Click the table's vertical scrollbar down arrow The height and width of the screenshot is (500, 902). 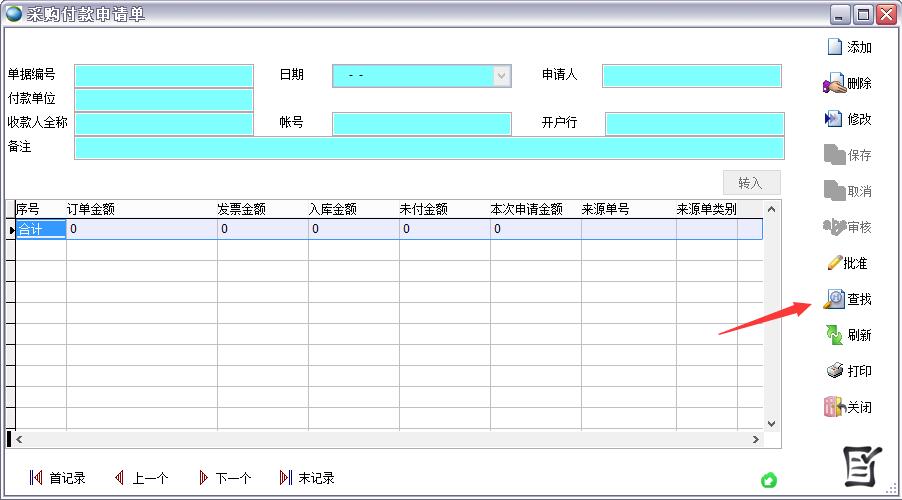tap(771, 424)
